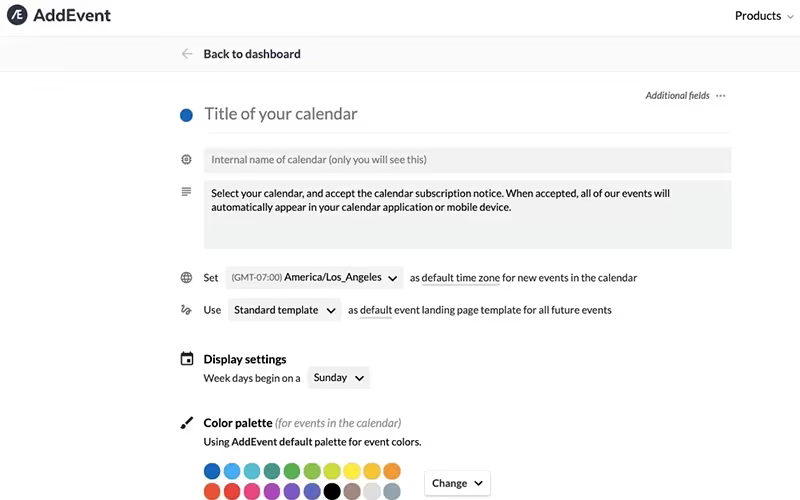
Task: Open the Products menu
Action: [764, 16]
